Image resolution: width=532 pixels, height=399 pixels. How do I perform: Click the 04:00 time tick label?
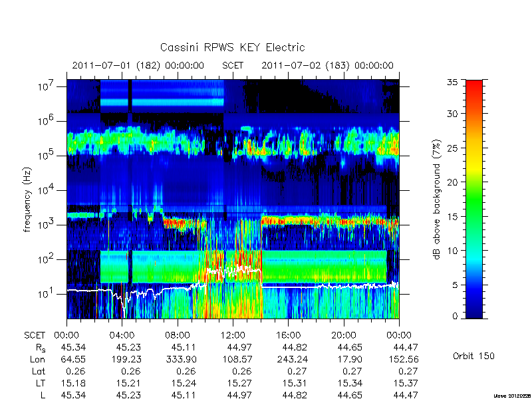(x=122, y=335)
